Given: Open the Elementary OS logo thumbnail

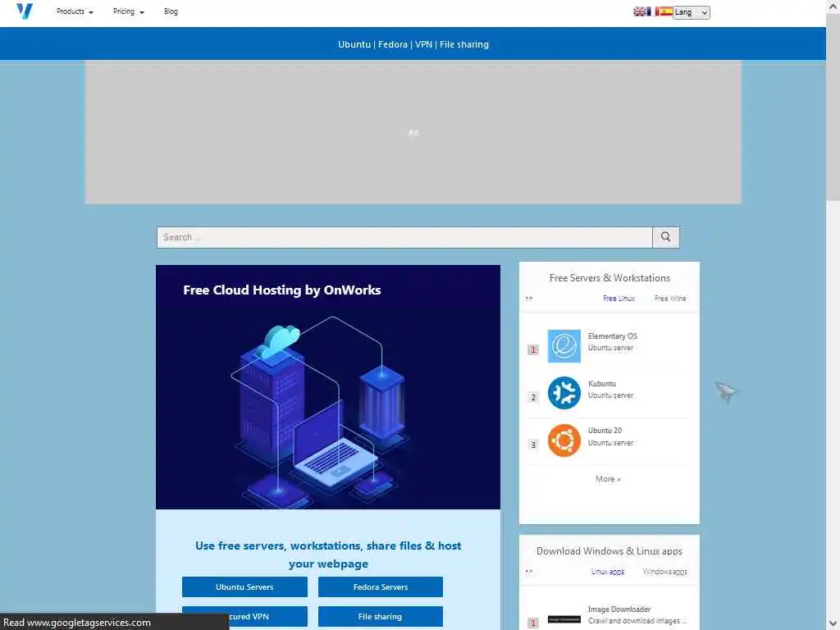Looking at the screenshot, I should click(x=564, y=346).
